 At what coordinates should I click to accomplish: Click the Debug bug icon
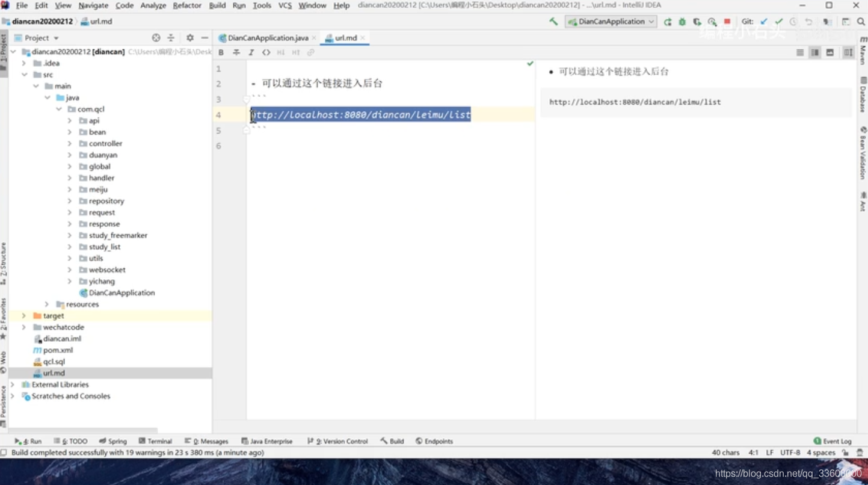pyautogui.click(x=682, y=22)
